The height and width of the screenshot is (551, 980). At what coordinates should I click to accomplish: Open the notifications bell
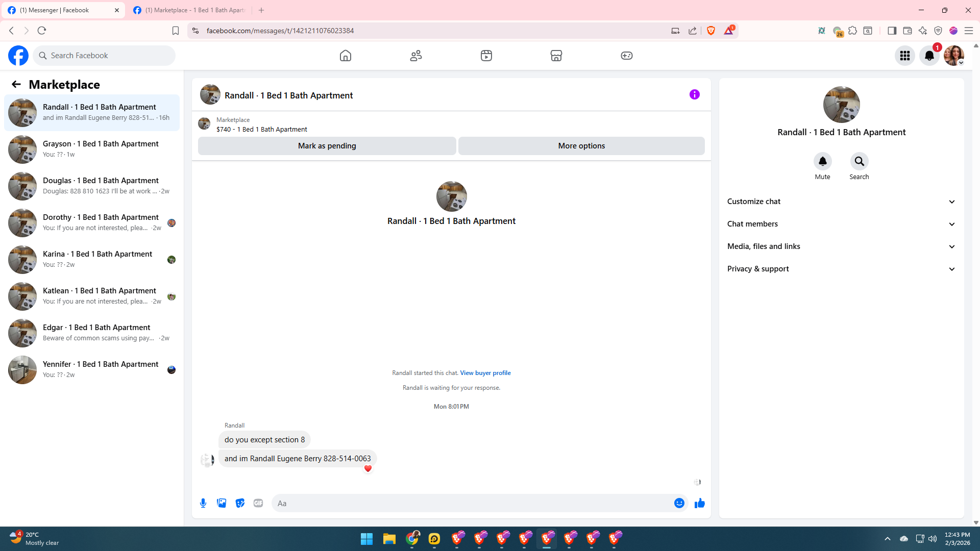coord(929,56)
